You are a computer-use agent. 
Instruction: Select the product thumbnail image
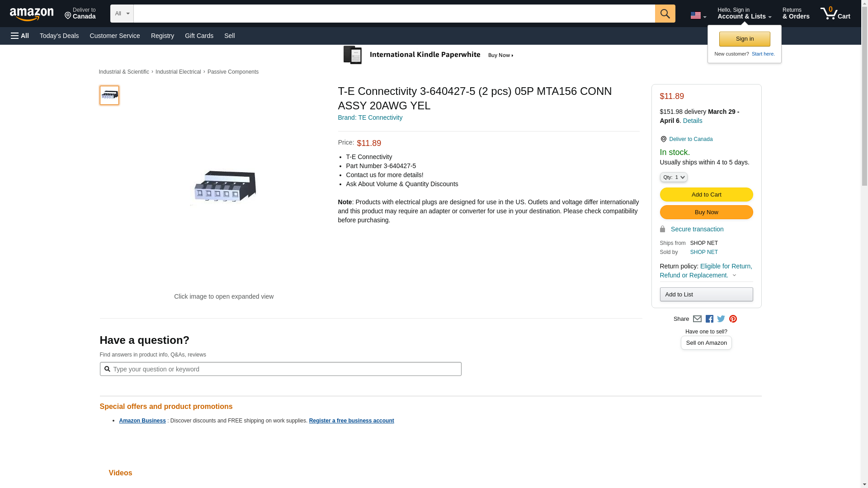coord(109,95)
